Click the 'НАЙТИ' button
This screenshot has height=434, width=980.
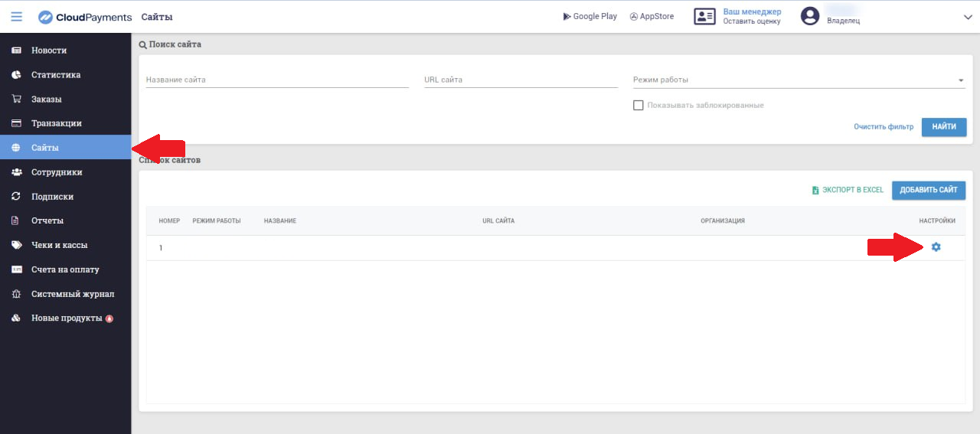[x=943, y=127]
